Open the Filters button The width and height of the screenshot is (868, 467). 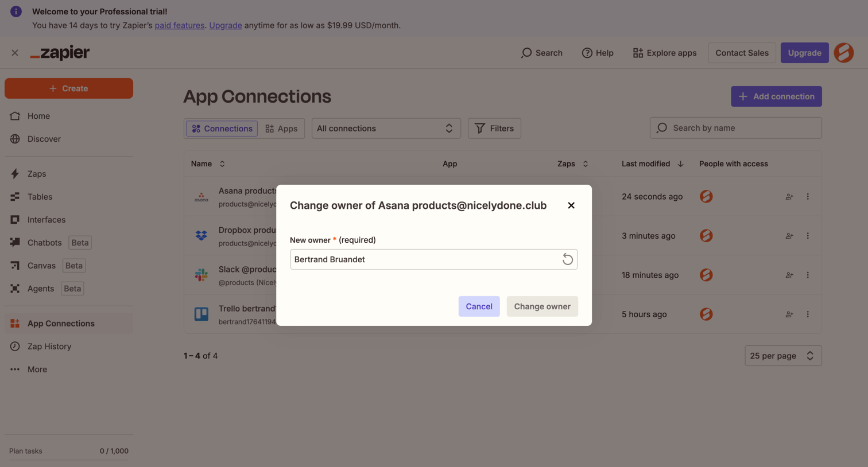click(494, 129)
